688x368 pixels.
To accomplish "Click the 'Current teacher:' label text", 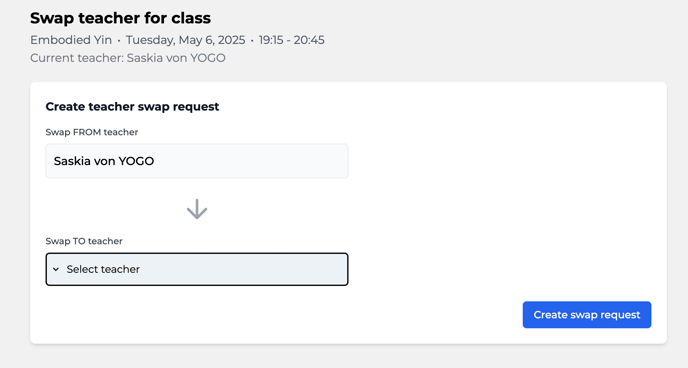I will (x=77, y=58).
